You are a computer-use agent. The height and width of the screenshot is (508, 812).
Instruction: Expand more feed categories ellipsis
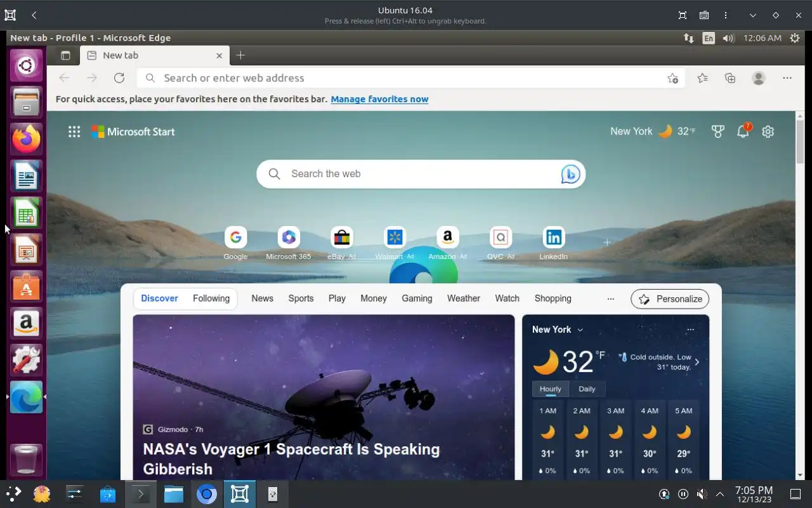coord(610,298)
